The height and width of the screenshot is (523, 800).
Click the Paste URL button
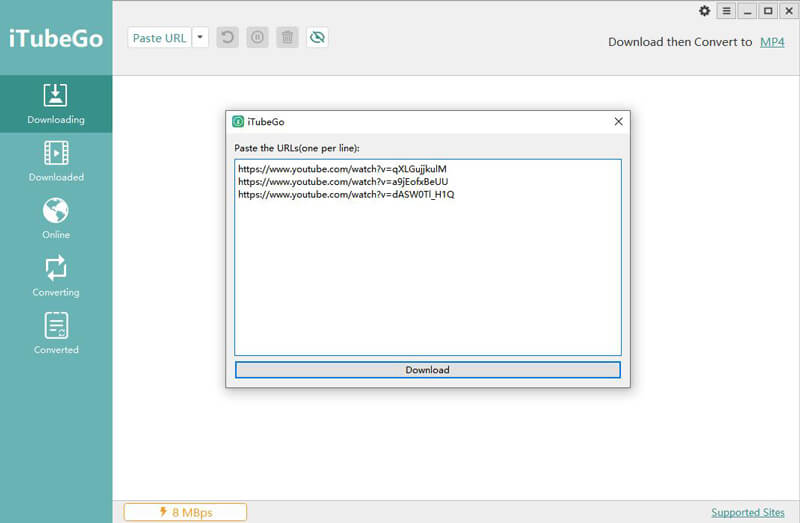[159, 38]
